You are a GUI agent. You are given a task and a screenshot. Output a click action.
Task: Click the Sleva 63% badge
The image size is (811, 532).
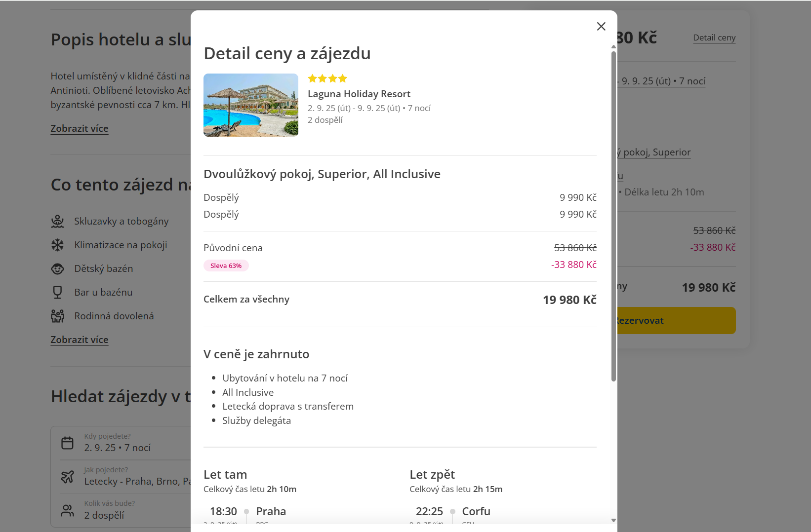pyautogui.click(x=226, y=266)
